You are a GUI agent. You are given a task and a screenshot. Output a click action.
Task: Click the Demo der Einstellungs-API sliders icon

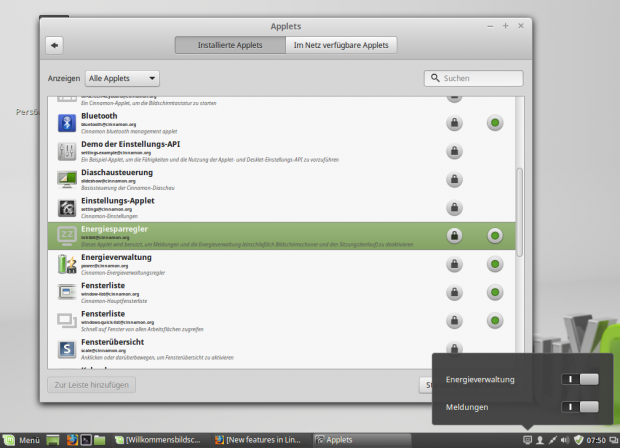point(67,151)
